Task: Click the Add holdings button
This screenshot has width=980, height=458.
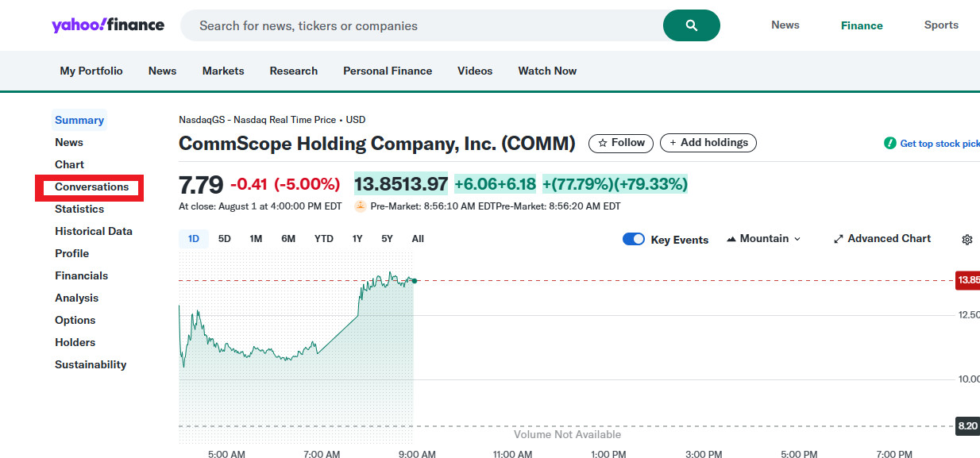Action: 708,143
